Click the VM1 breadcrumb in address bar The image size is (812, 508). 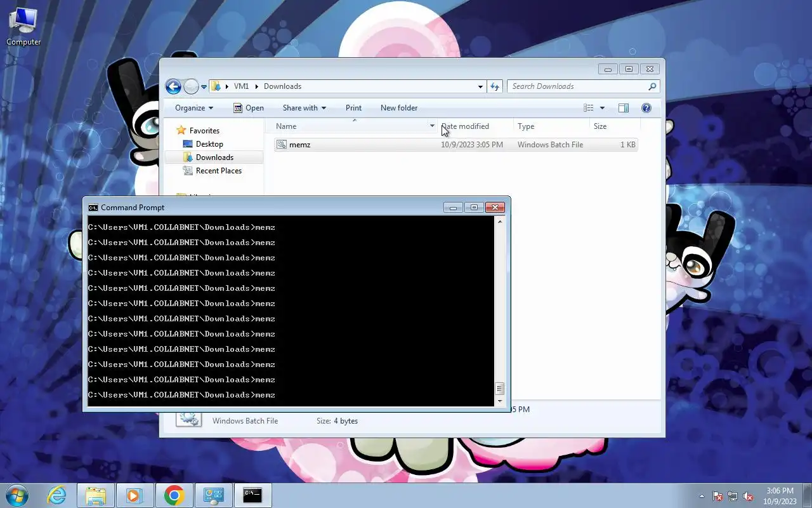pyautogui.click(x=241, y=86)
